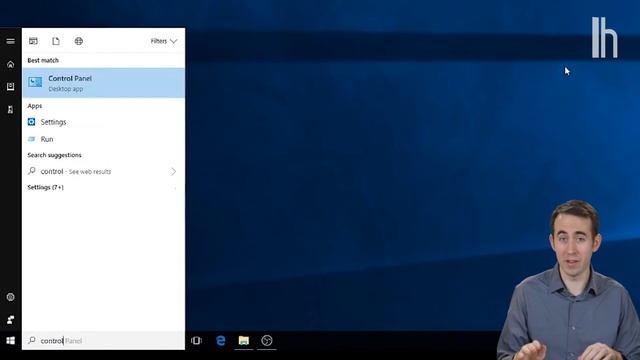The width and height of the screenshot is (640, 360).
Task: Click the Run icon in Apps list
Action: 31,139
